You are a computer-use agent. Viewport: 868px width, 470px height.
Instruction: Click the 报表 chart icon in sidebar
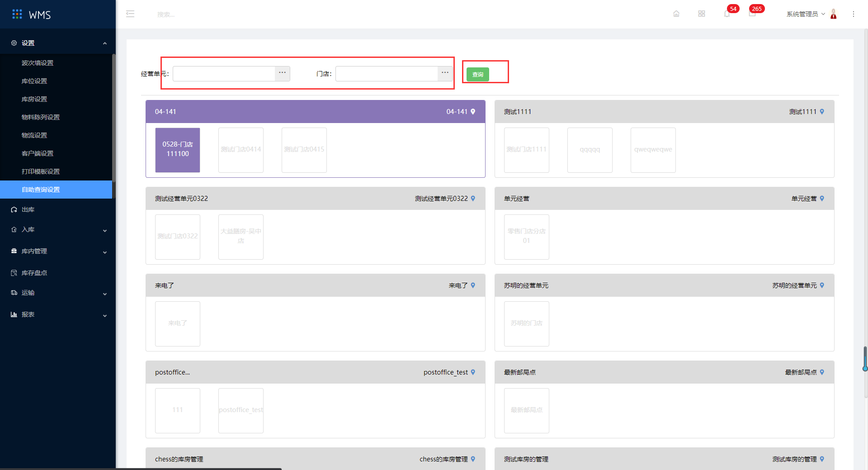(x=14, y=314)
